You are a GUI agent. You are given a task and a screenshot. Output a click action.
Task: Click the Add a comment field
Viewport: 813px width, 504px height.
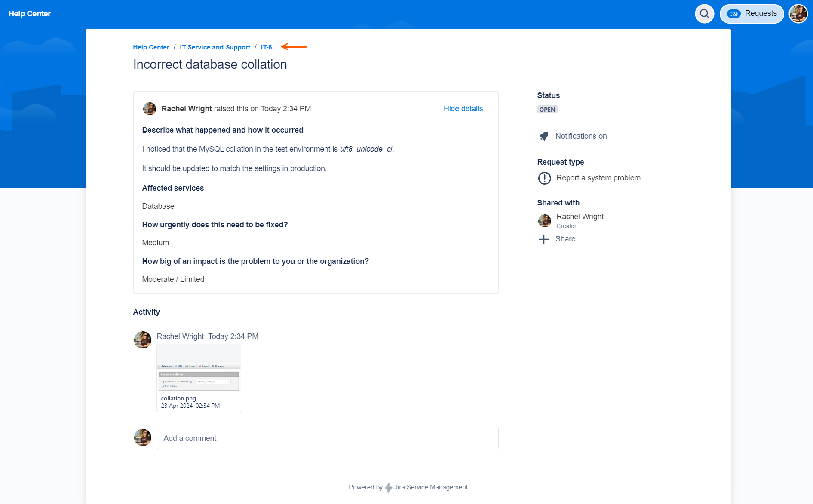pyautogui.click(x=328, y=438)
